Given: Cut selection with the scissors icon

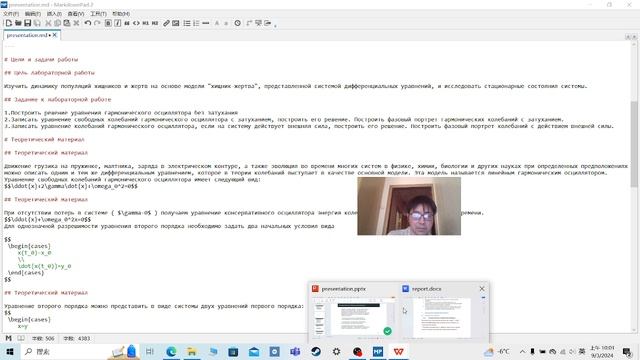Looking at the screenshot, I should click(48, 23).
